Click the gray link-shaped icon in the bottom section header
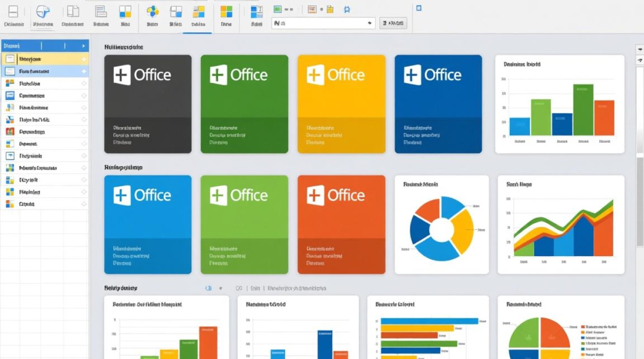This screenshot has width=644, height=359. click(239, 288)
